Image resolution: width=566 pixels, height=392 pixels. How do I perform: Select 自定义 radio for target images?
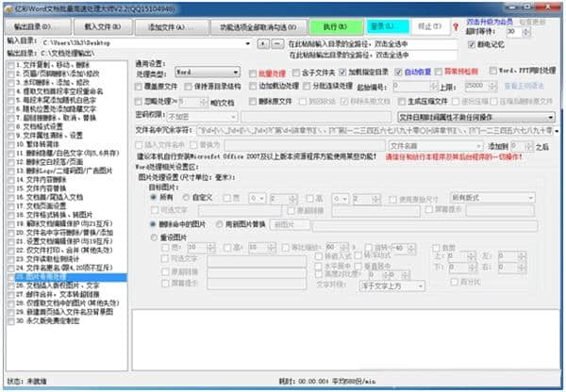(183, 197)
